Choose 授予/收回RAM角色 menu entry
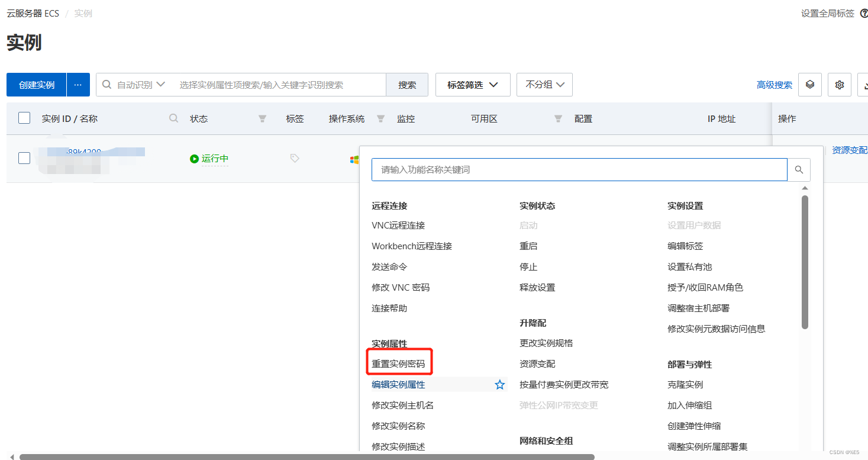 (x=705, y=288)
